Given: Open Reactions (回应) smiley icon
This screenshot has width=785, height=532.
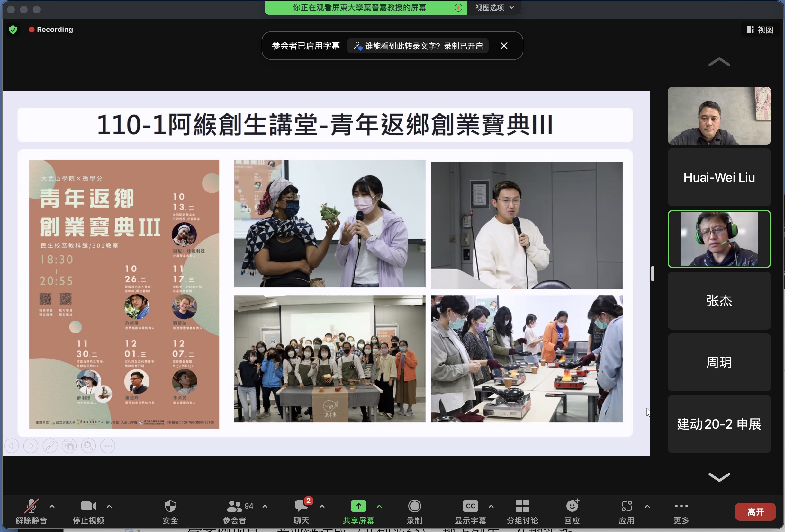Looking at the screenshot, I should [x=572, y=506].
